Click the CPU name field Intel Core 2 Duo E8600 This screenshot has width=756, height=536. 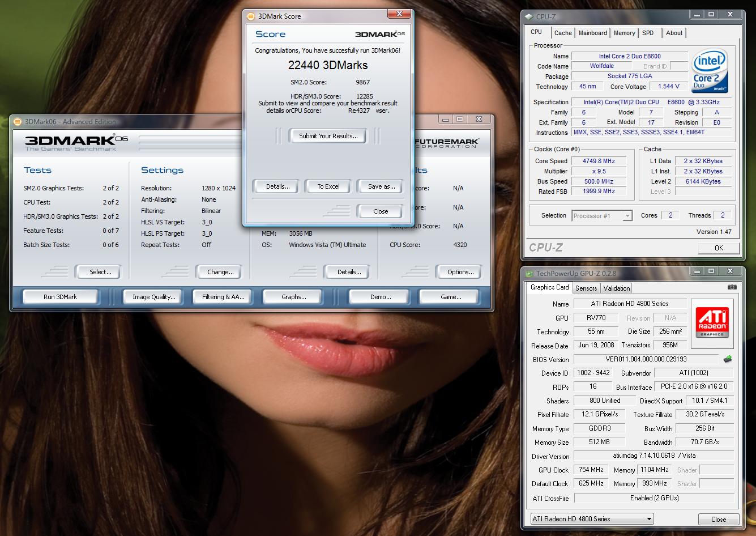coord(630,56)
